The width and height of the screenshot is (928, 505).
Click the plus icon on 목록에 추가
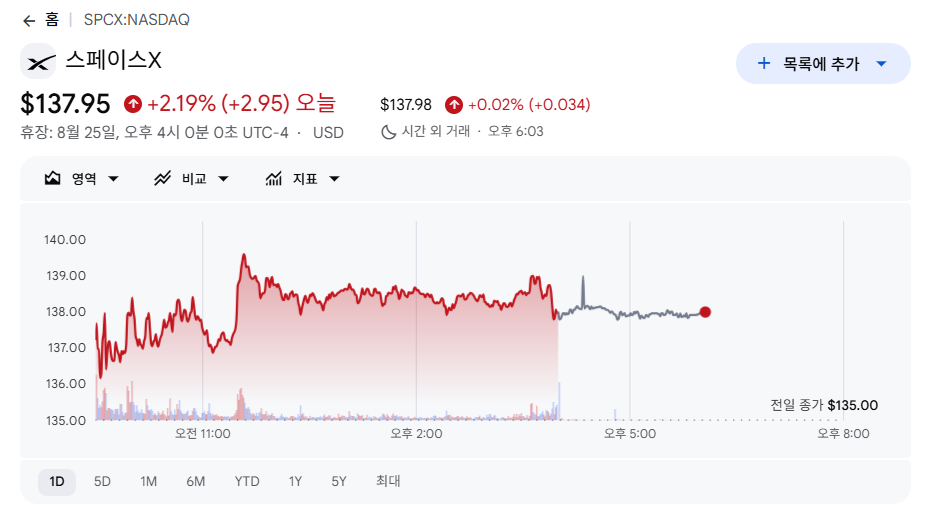(763, 63)
